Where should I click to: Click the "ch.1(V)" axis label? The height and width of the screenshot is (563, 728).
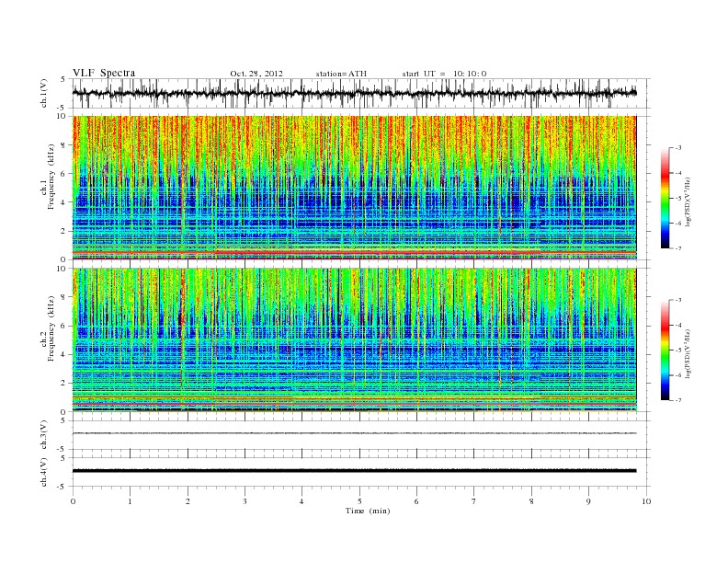(43, 93)
